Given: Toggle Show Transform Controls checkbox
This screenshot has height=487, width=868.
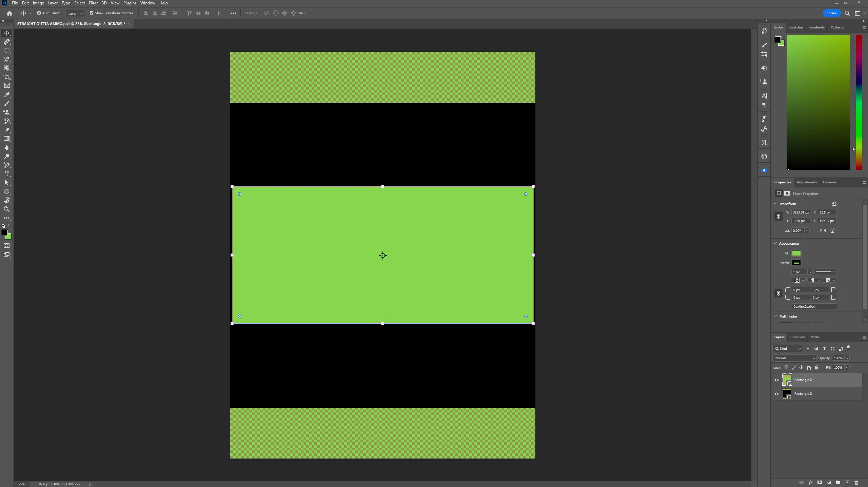Looking at the screenshot, I should pyautogui.click(x=92, y=13).
